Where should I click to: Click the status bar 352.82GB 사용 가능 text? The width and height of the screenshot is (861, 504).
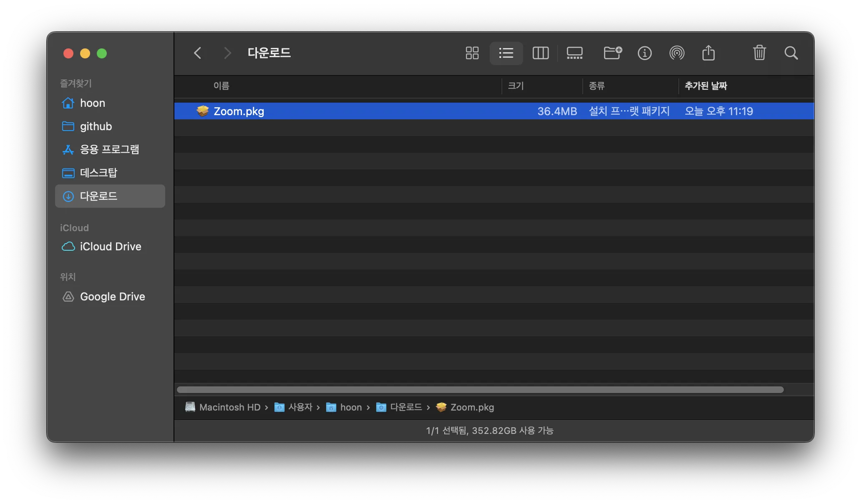point(513,431)
